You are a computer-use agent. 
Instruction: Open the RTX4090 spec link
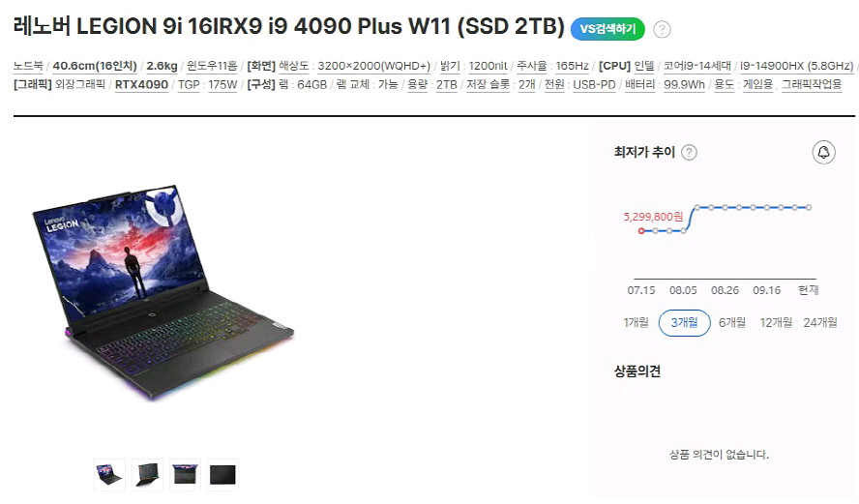pos(141,84)
